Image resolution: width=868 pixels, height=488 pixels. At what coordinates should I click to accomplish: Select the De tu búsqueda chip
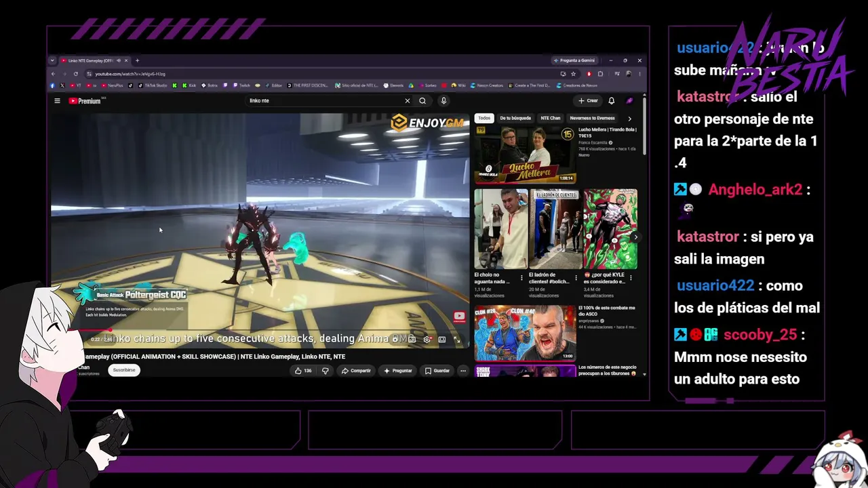tap(515, 118)
